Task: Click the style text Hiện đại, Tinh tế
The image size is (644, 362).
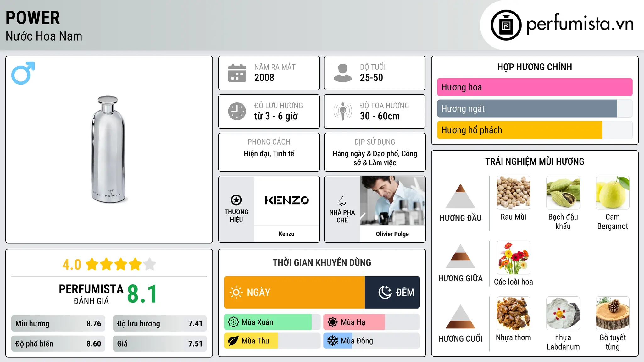Action: pyautogui.click(x=269, y=154)
